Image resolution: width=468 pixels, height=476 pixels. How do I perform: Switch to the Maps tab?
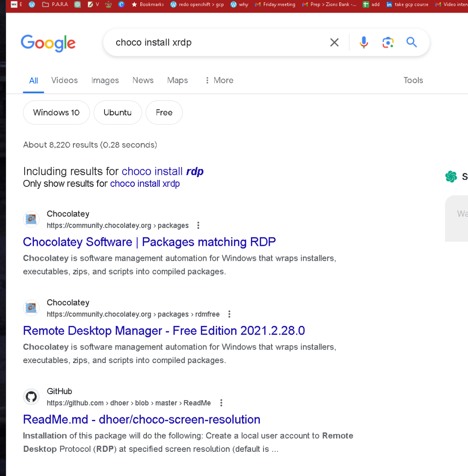pos(178,80)
